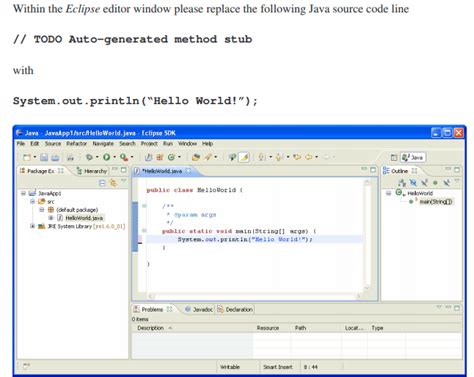Image resolution: width=474 pixels, height=377 pixels.
Task: Open the Run button dropdown arrow
Action: [114, 157]
